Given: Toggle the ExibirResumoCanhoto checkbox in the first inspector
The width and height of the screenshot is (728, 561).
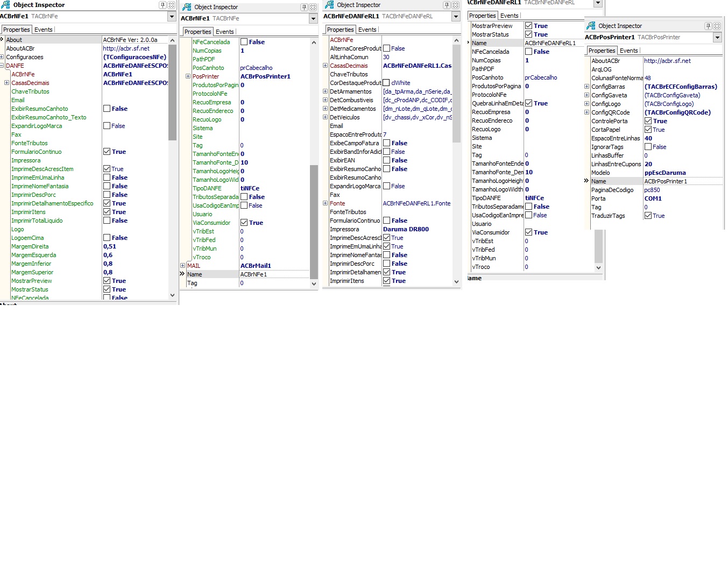Looking at the screenshot, I should click(107, 109).
